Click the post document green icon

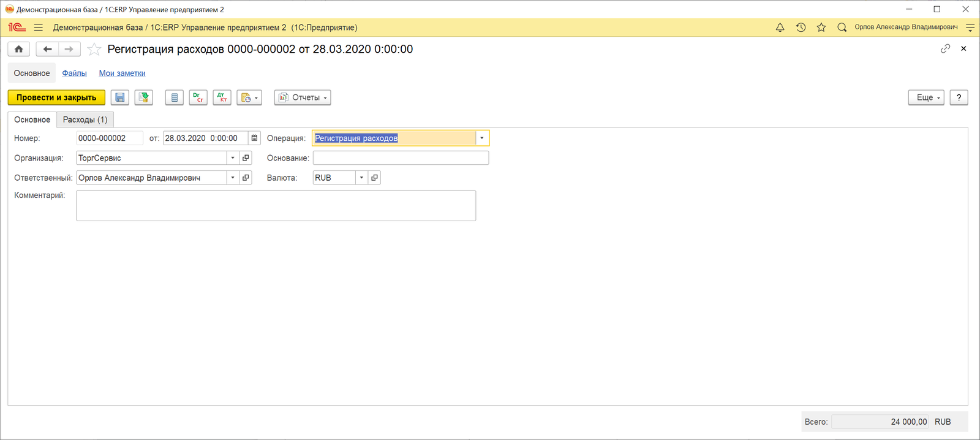[x=144, y=97]
